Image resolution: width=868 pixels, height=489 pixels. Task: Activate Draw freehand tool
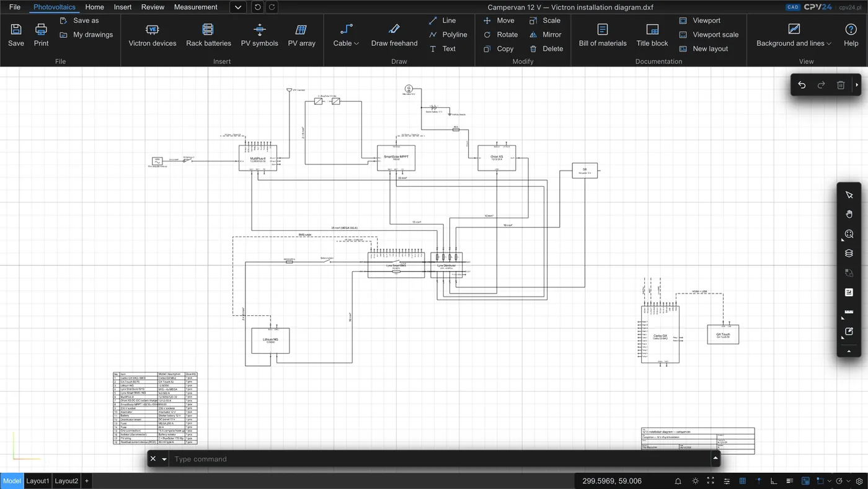coord(394,35)
